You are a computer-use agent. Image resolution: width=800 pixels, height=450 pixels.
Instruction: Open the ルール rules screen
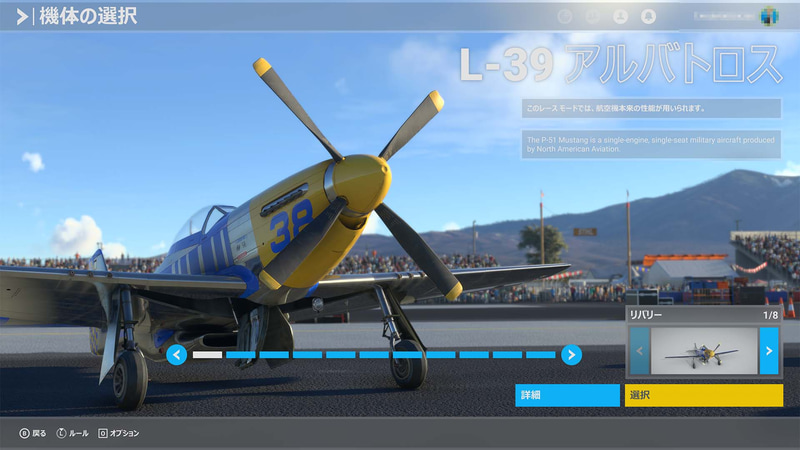pyautogui.click(x=79, y=433)
